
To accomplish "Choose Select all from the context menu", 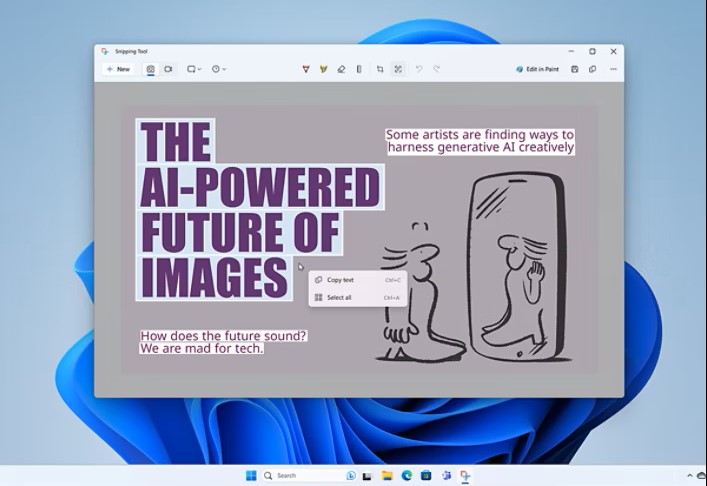I will (339, 297).
